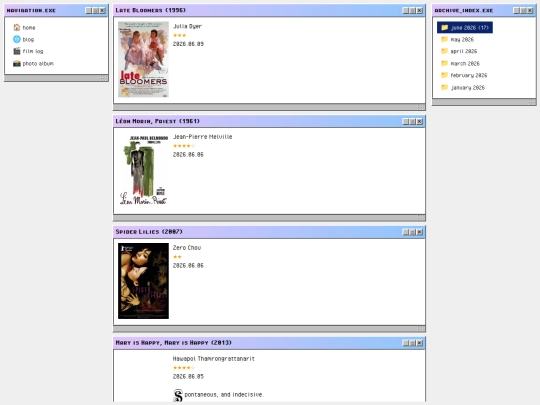The image size is (540, 405).
Task: Click the june 2026 folder icon
Action: coord(445,27)
